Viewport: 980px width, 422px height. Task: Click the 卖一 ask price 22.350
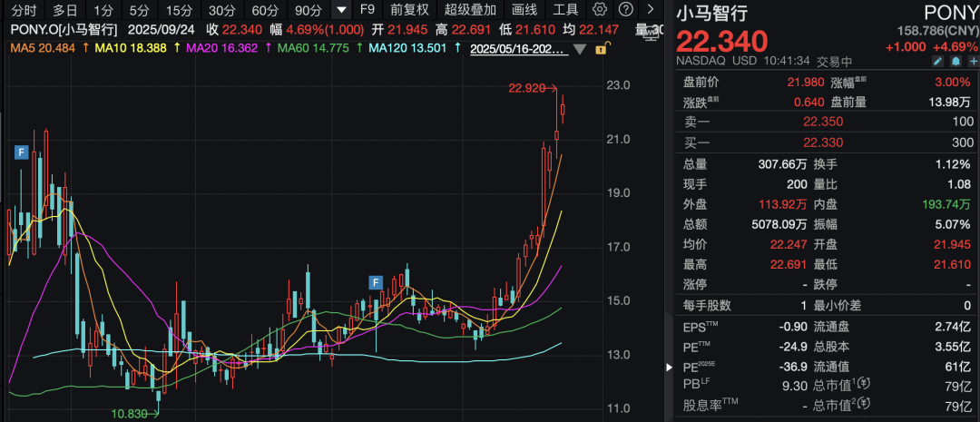[823, 122]
